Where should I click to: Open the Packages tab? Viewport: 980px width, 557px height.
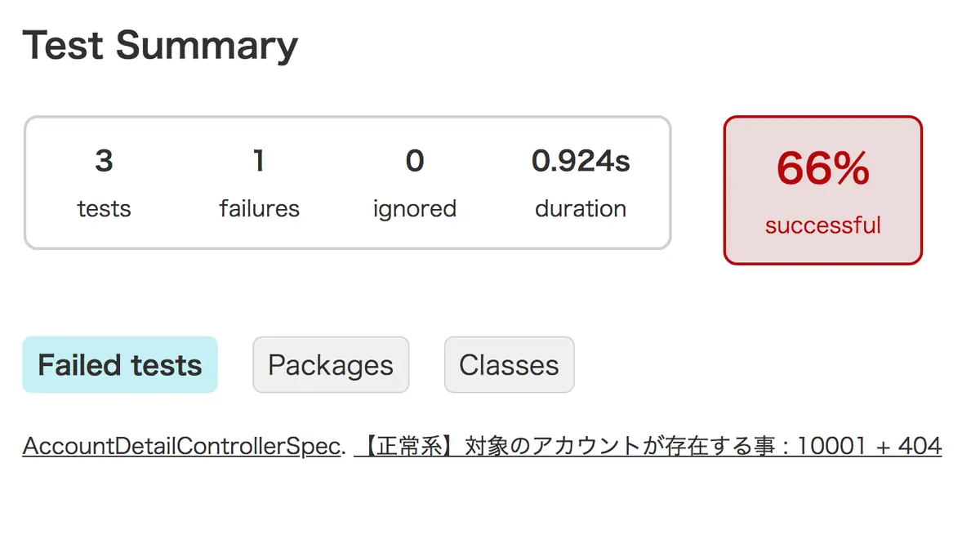[x=331, y=365]
